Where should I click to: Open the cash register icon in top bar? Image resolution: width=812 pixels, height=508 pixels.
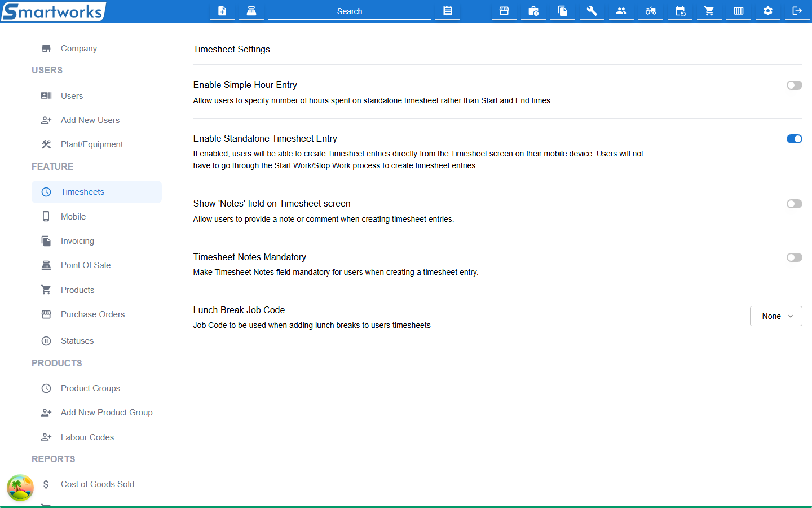tap(251, 11)
